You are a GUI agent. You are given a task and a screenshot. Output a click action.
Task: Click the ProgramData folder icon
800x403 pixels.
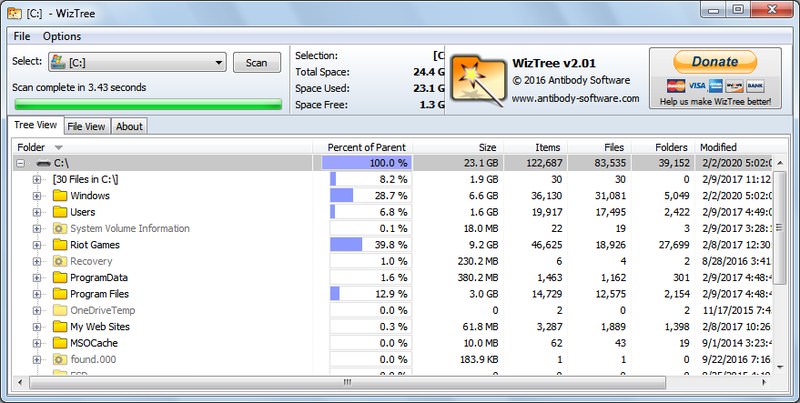coord(60,277)
